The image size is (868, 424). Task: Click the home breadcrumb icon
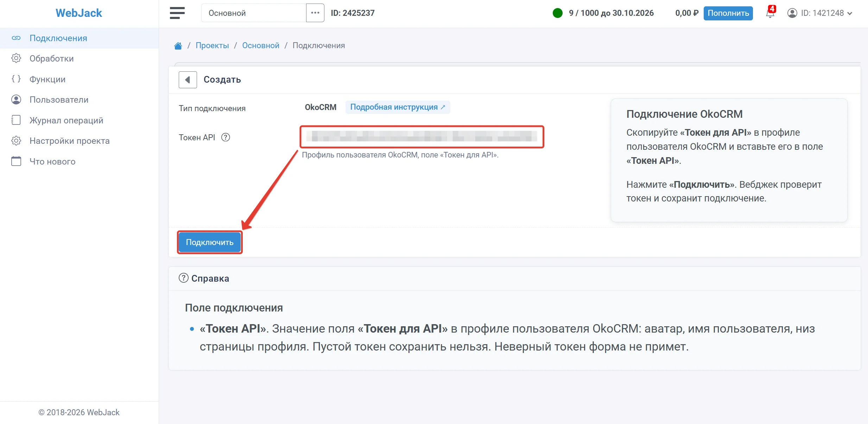pos(178,46)
